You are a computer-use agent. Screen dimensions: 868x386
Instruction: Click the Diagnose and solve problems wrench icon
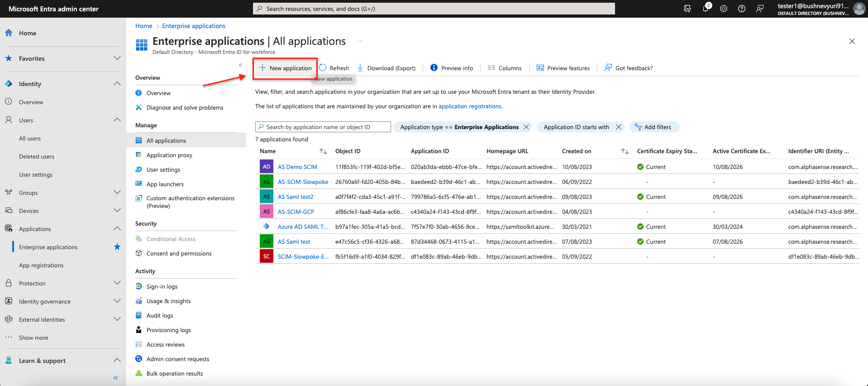139,107
